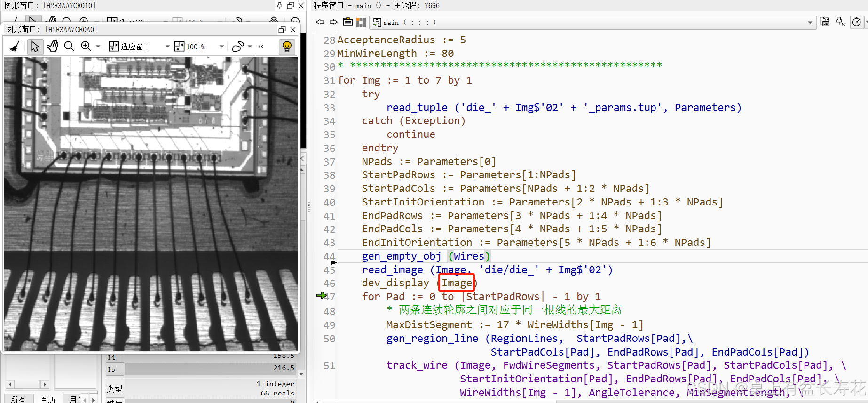
Task: Open the 100 % size dropdown arrow
Action: (221, 47)
